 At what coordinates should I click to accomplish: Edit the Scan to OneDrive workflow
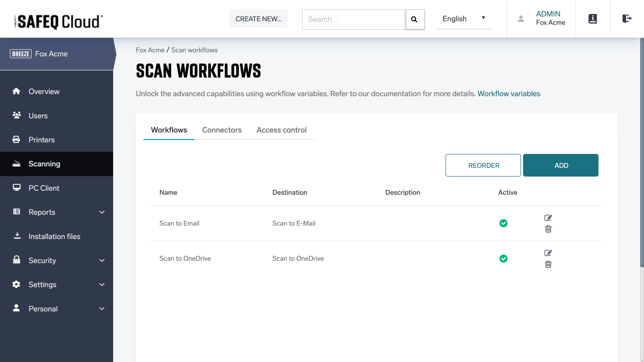[548, 253]
